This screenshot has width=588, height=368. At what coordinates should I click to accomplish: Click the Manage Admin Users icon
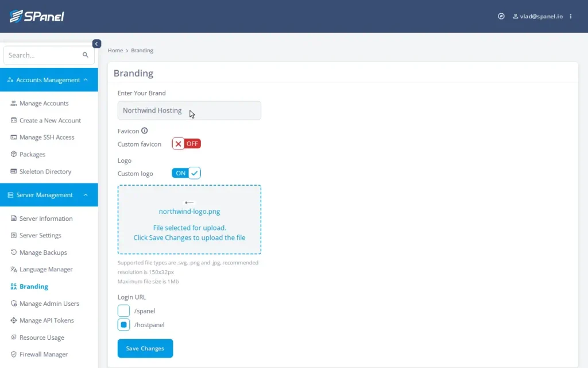coord(14,304)
